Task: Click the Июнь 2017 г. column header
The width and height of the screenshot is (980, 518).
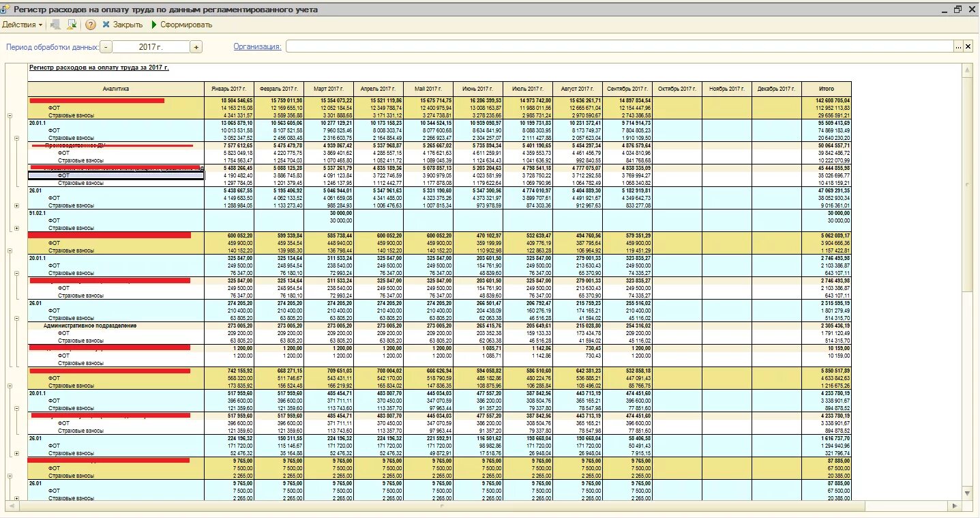Action: (478, 89)
